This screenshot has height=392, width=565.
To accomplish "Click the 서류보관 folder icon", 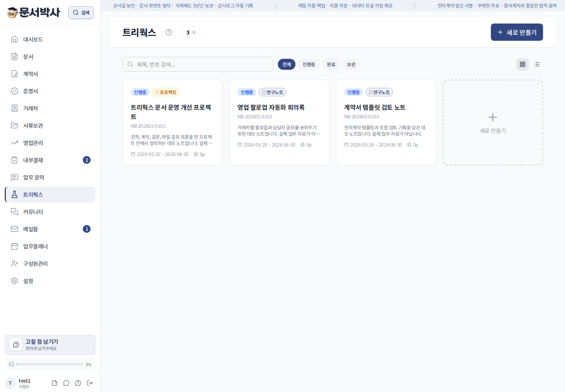I will click(x=15, y=125).
